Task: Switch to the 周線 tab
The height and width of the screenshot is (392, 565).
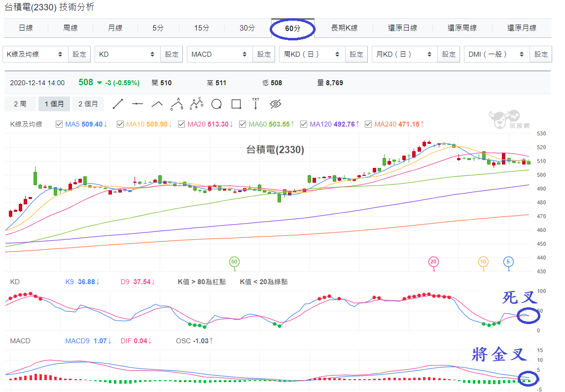Action: coord(71,28)
